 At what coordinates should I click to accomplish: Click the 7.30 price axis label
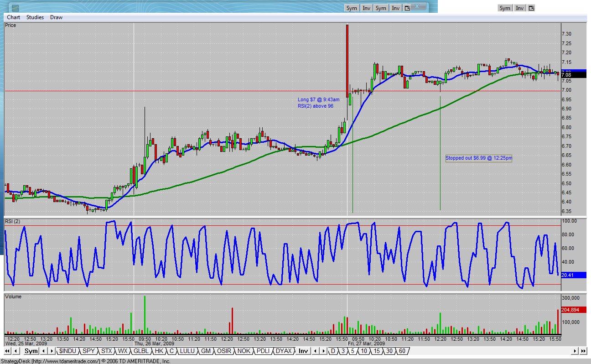[567, 34]
